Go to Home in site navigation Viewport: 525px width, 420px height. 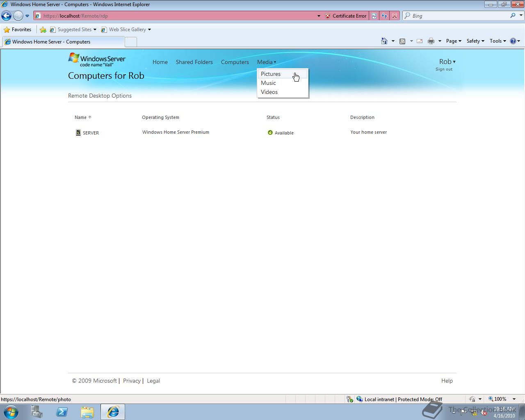click(x=160, y=62)
